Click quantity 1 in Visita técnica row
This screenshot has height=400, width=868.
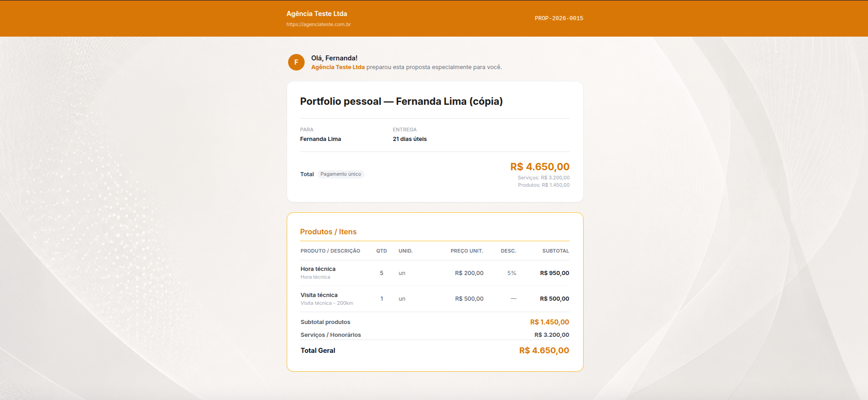point(382,299)
